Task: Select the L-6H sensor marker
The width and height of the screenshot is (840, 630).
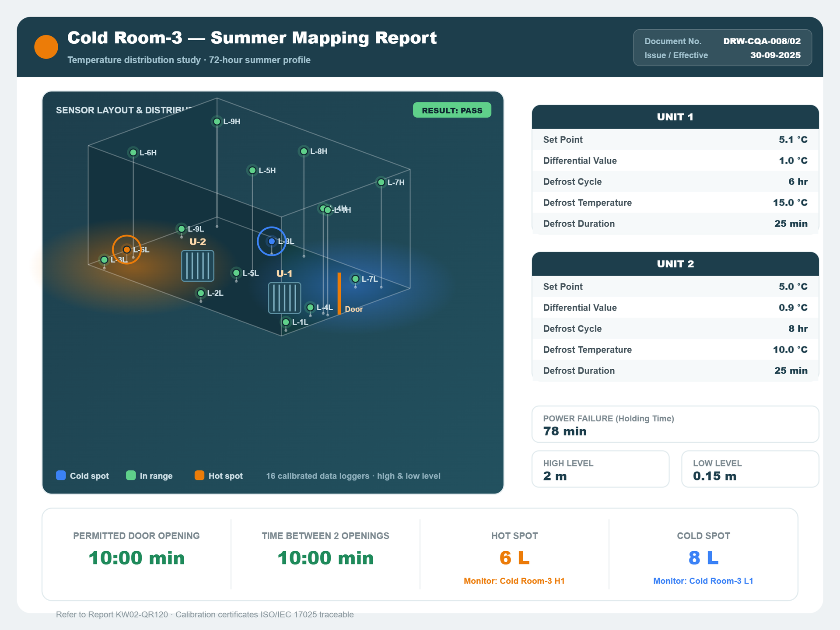Action: click(133, 153)
